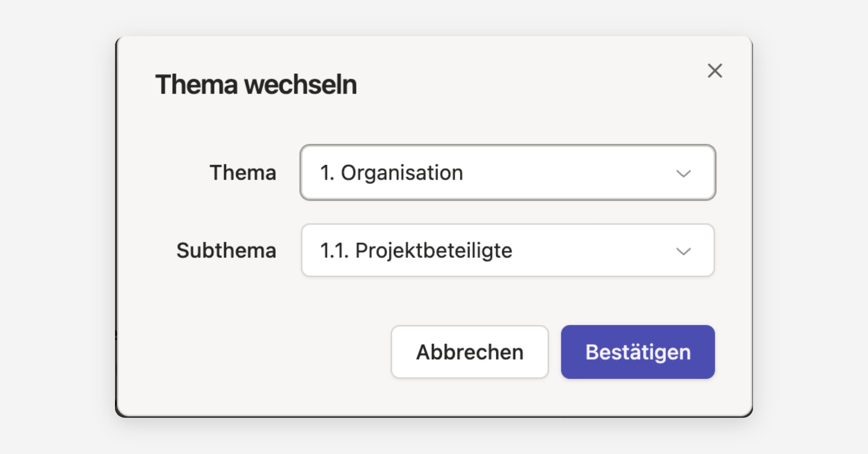868x454 pixels.
Task: Click the '1.1. Projektbeteiligte' selected value
Action: pyautogui.click(x=416, y=251)
